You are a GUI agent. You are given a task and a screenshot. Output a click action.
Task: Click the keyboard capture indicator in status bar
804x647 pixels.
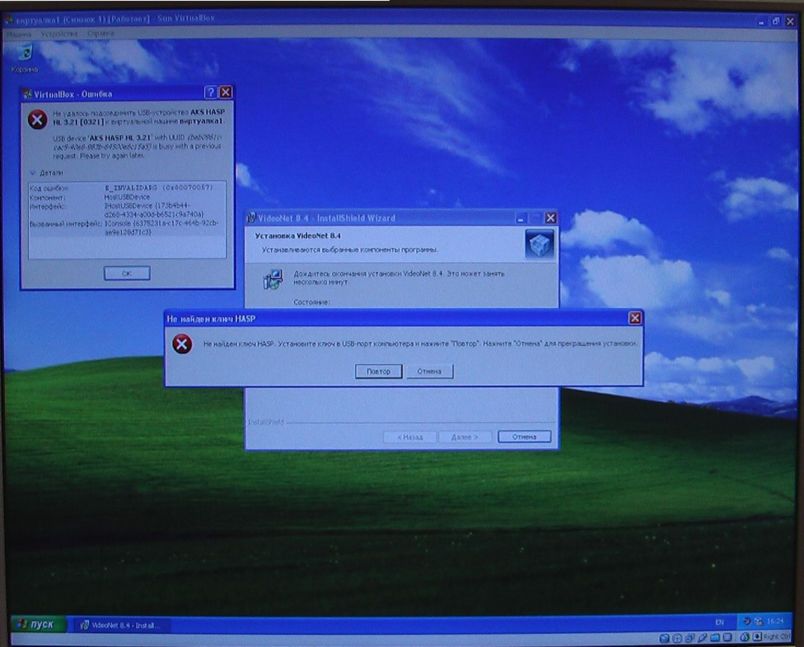click(757, 637)
